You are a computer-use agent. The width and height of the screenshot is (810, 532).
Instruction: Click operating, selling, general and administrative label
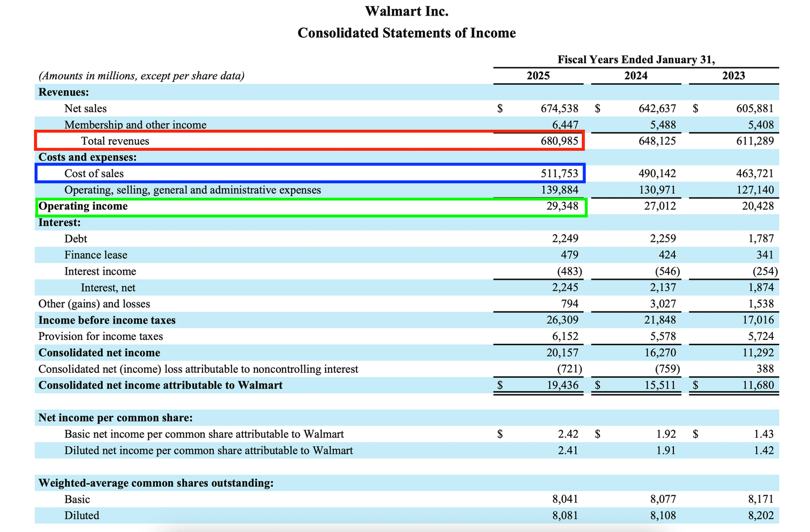pyautogui.click(x=193, y=190)
